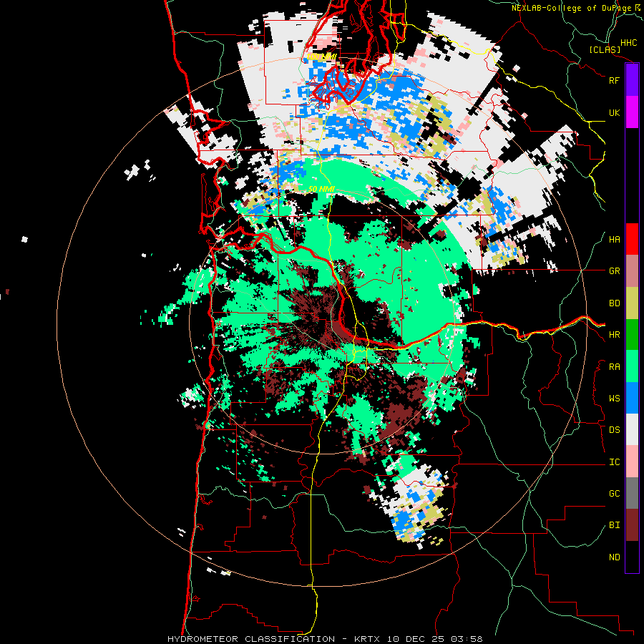Image resolution: width=644 pixels, height=644 pixels.
Task: Click the IC legend label
Action: click(614, 462)
